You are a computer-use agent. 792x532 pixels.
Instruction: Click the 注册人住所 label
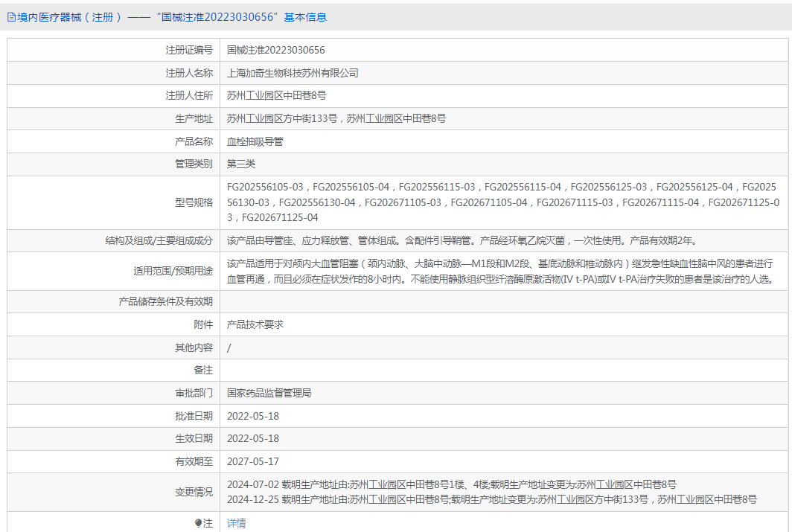[189, 95]
